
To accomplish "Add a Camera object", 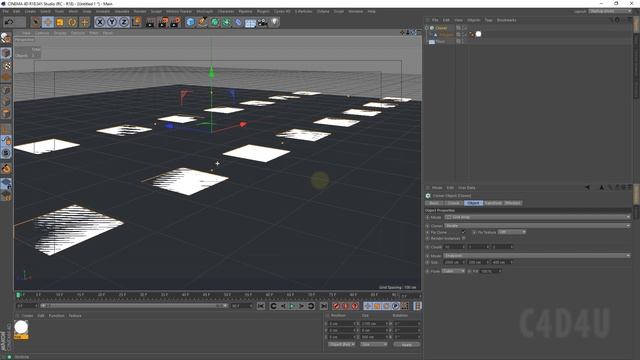I will pos(262,22).
